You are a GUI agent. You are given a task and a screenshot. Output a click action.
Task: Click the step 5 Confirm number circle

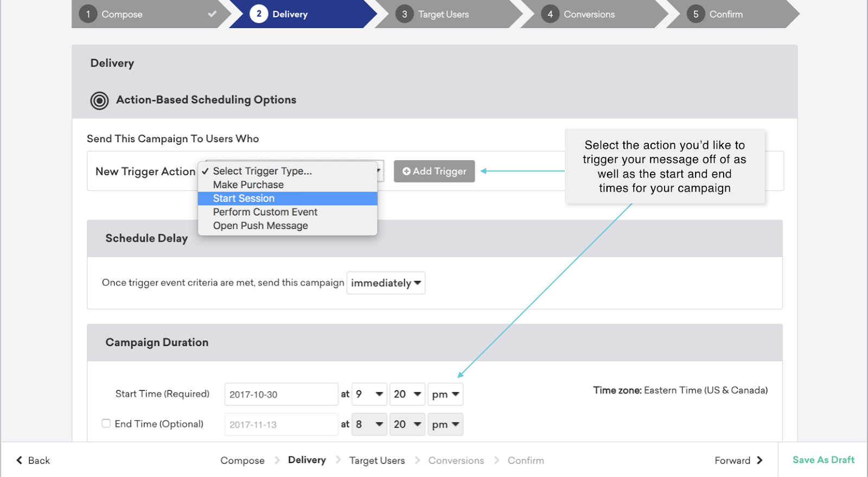click(x=695, y=14)
